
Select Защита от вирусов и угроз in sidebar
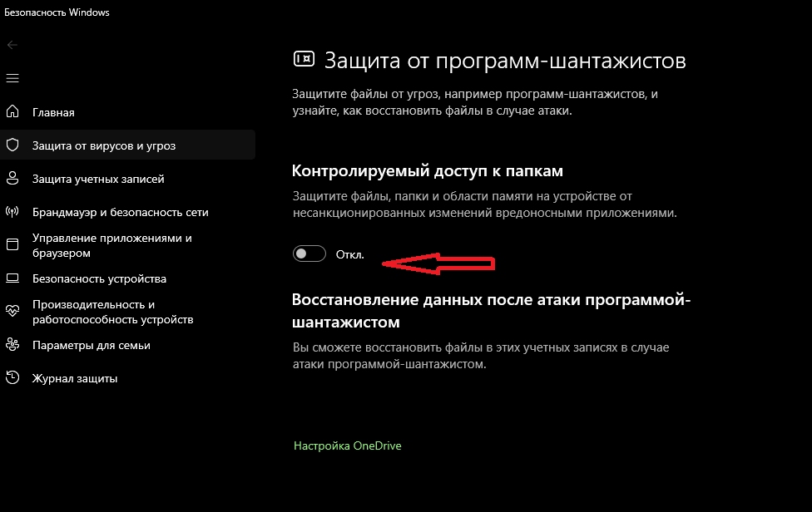[104, 145]
